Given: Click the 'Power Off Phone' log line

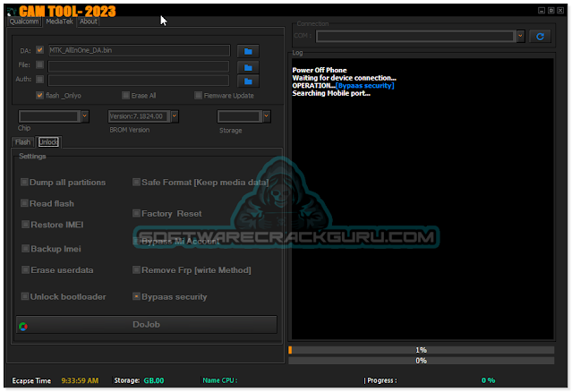Looking at the screenshot, I should 320,70.
